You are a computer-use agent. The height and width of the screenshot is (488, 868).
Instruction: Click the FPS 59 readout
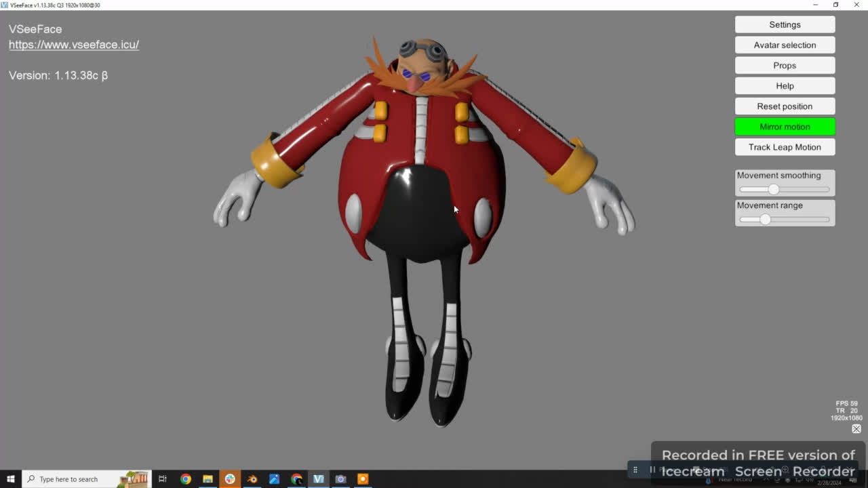pyautogui.click(x=847, y=403)
